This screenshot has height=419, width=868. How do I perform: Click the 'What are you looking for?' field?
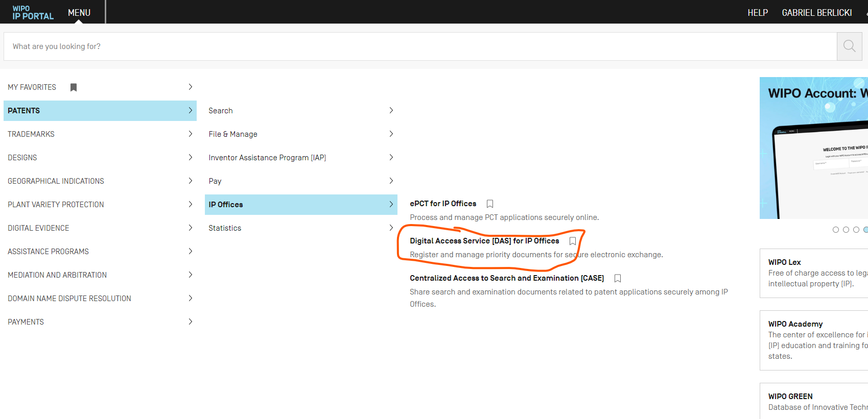[x=419, y=46]
